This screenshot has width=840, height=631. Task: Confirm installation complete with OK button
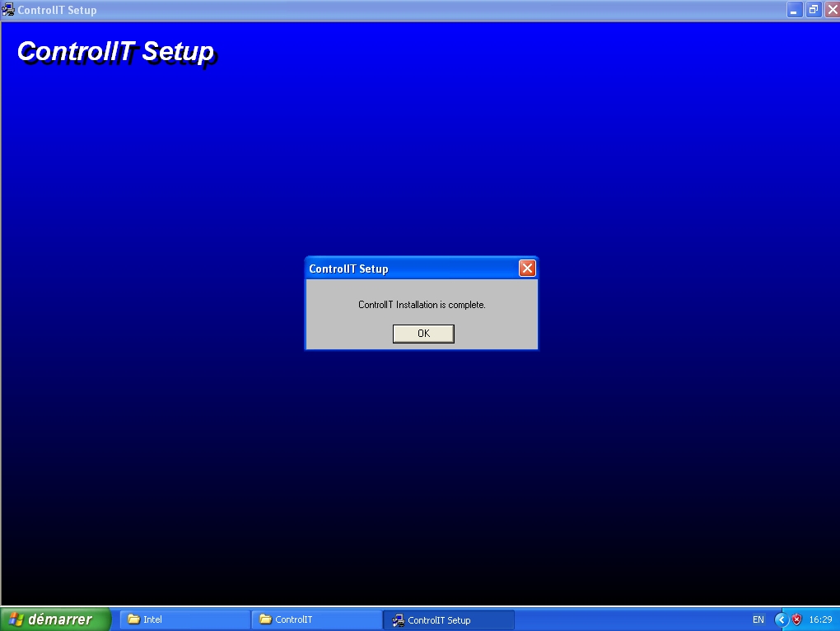point(423,333)
